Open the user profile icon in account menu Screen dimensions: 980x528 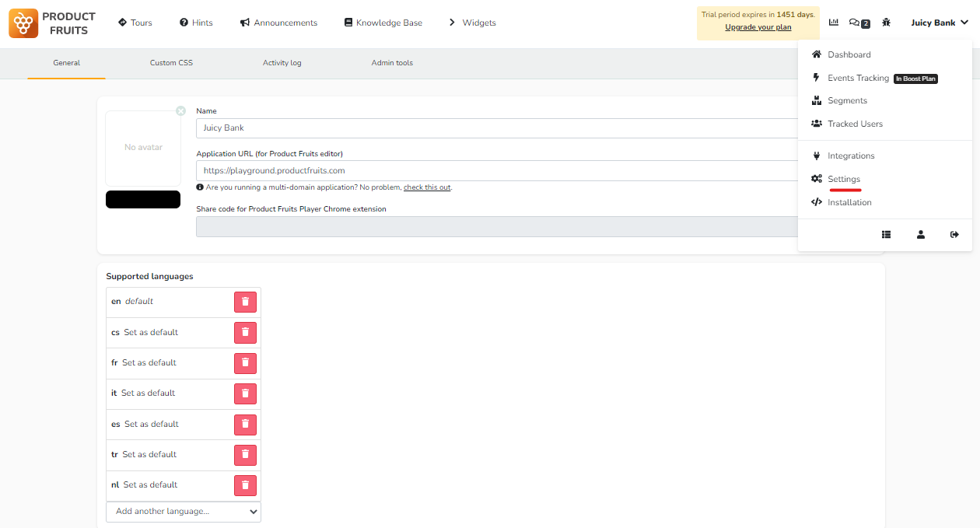pyautogui.click(x=921, y=234)
